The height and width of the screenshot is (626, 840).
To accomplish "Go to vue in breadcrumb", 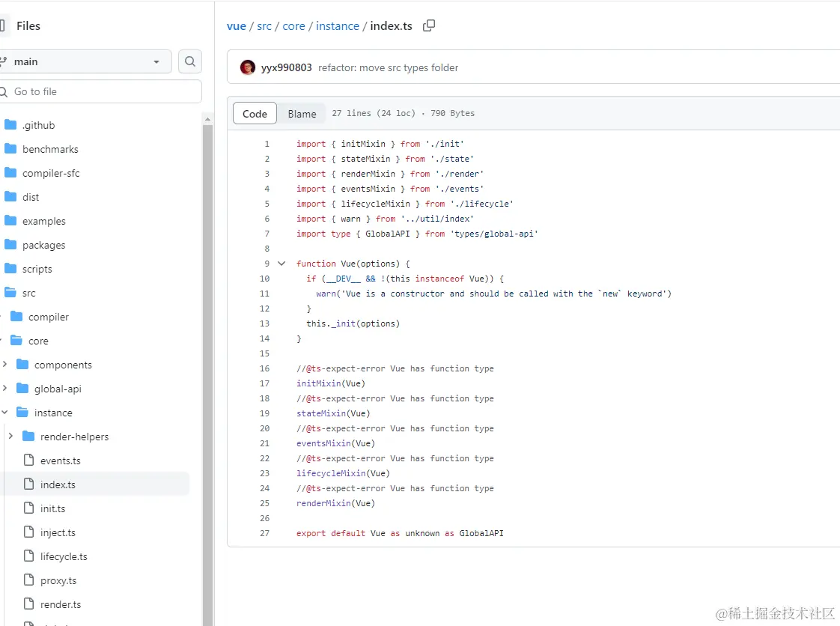I will coord(237,25).
